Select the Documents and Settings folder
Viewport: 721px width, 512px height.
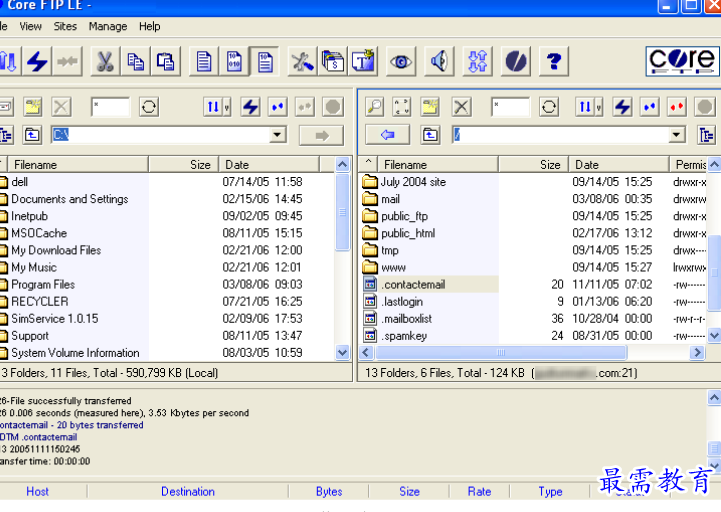coord(69,199)
